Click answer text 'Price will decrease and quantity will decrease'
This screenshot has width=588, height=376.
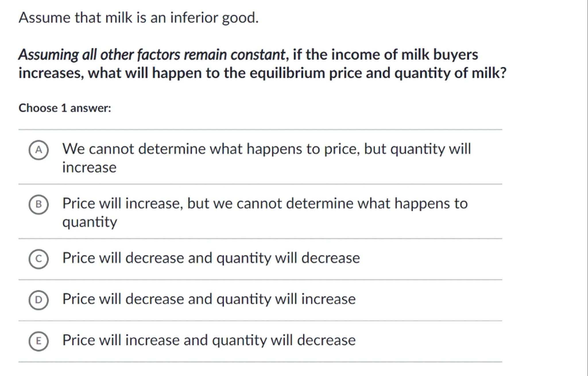[211, 258]
